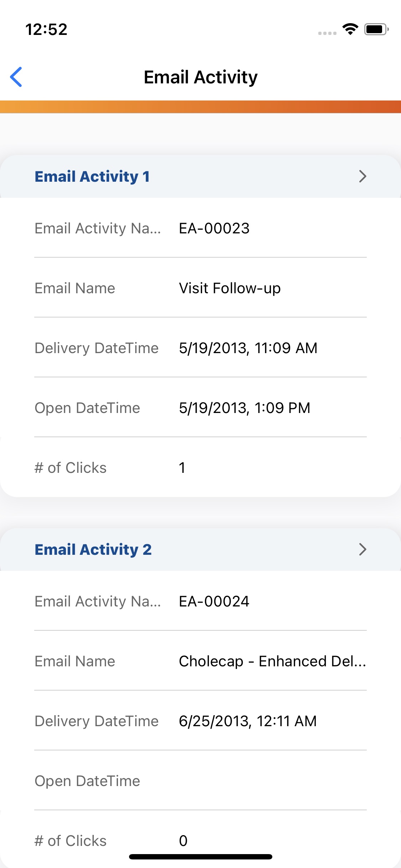The image size is (401, 868).
Task: Expand Email Activity 2 chevron arrow
Action: (363, 549)
